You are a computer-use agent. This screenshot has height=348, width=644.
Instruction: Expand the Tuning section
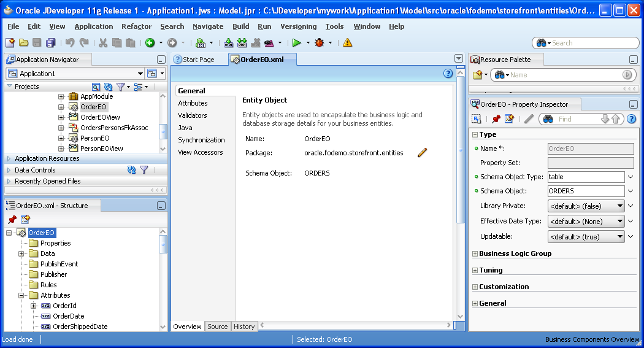point(475,270)
